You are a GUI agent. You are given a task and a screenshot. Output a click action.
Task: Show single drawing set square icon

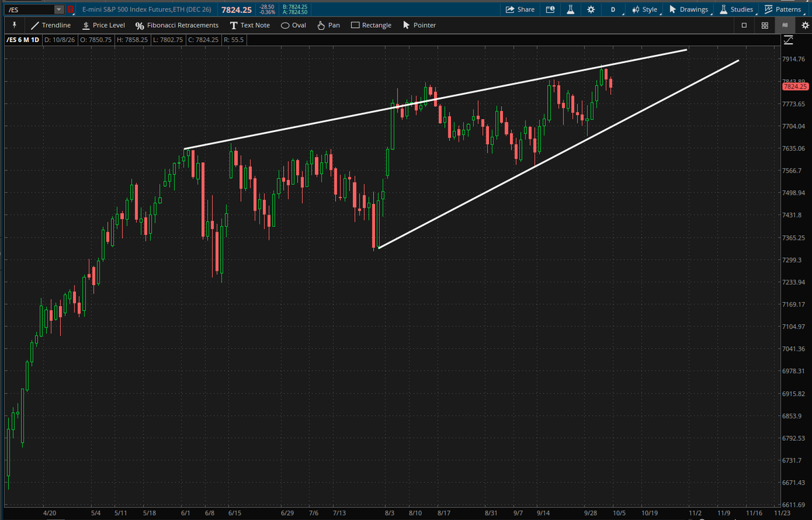point(744,25)
